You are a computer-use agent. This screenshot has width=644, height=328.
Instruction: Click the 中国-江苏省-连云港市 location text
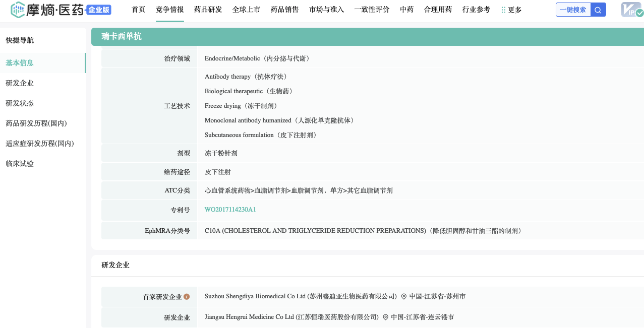[423, 317]
